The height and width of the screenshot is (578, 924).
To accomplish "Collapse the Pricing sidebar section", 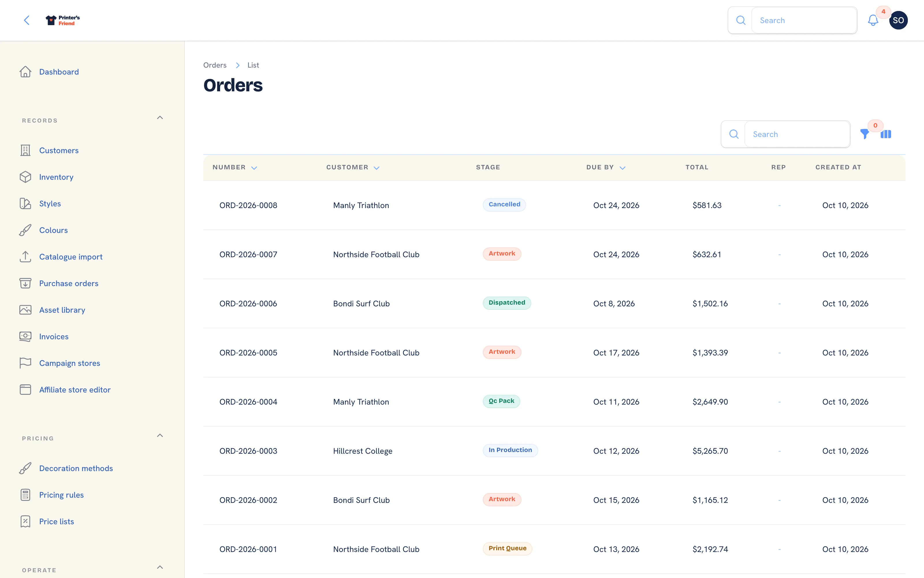I will point(160,436).
